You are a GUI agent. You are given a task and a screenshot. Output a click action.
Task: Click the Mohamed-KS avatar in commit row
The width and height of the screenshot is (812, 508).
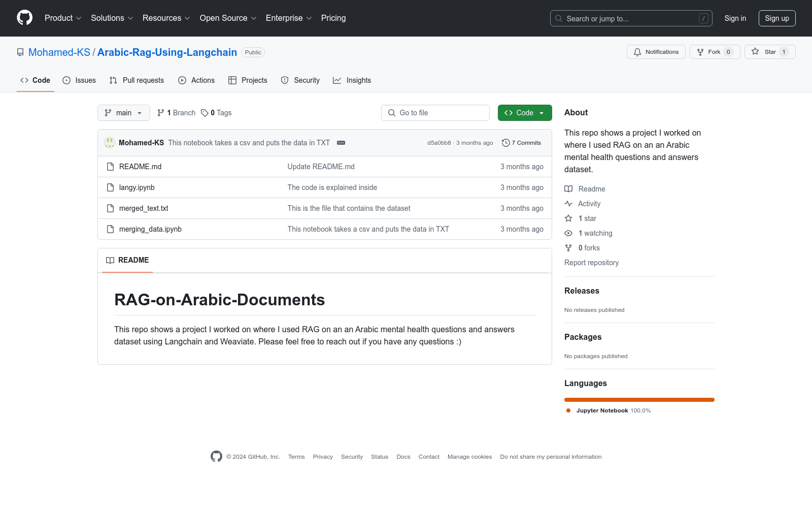[x=110, y=143]
